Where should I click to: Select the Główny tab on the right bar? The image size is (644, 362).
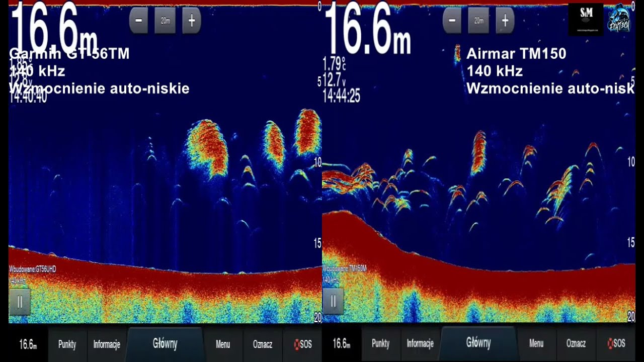(478, 343)
